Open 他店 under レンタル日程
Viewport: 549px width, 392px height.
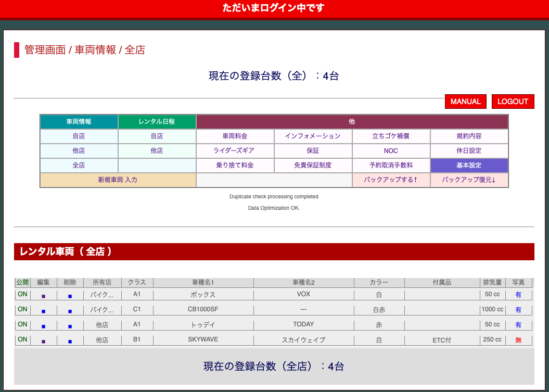(x=157, y=151)
